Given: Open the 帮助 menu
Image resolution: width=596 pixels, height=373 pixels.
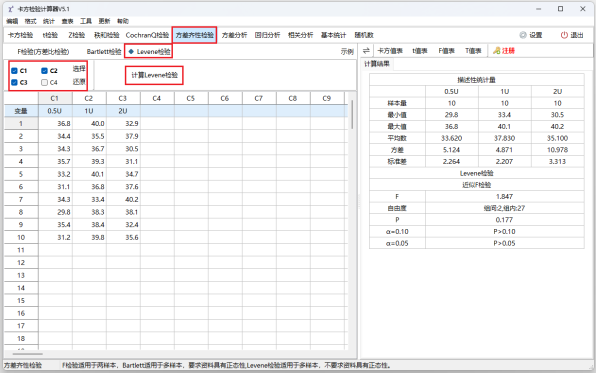Looking at the screenshot, I should click(x=123, y=21).
